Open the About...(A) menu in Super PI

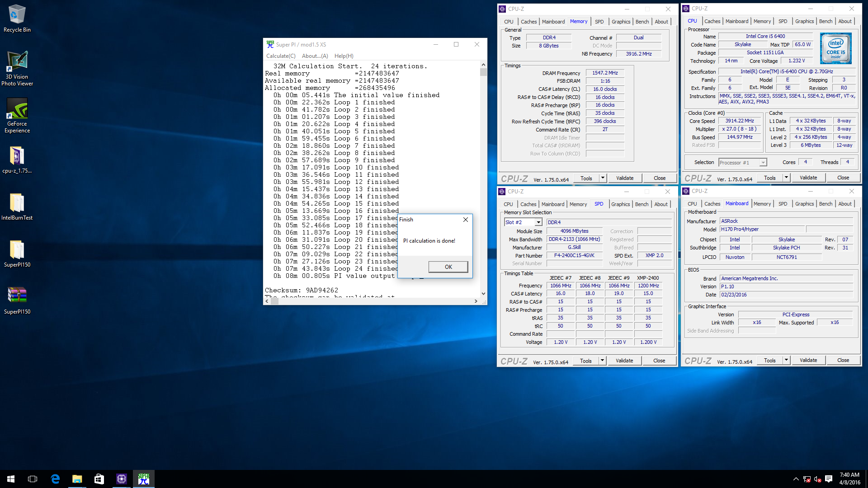click(315, 56)
